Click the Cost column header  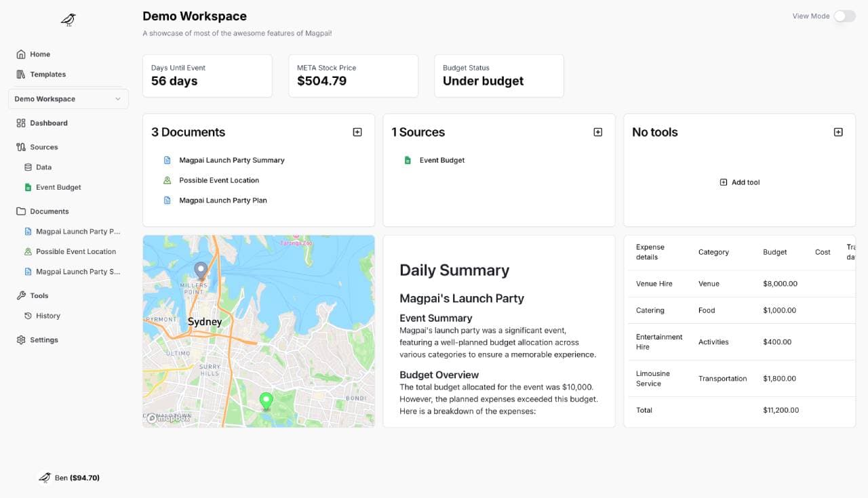tap(823, 252)
